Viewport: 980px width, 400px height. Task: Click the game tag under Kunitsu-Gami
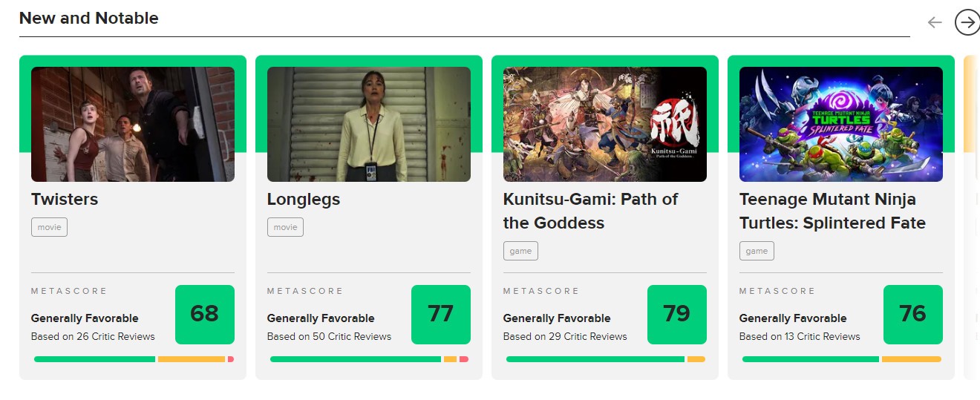(x=520, y=251)
